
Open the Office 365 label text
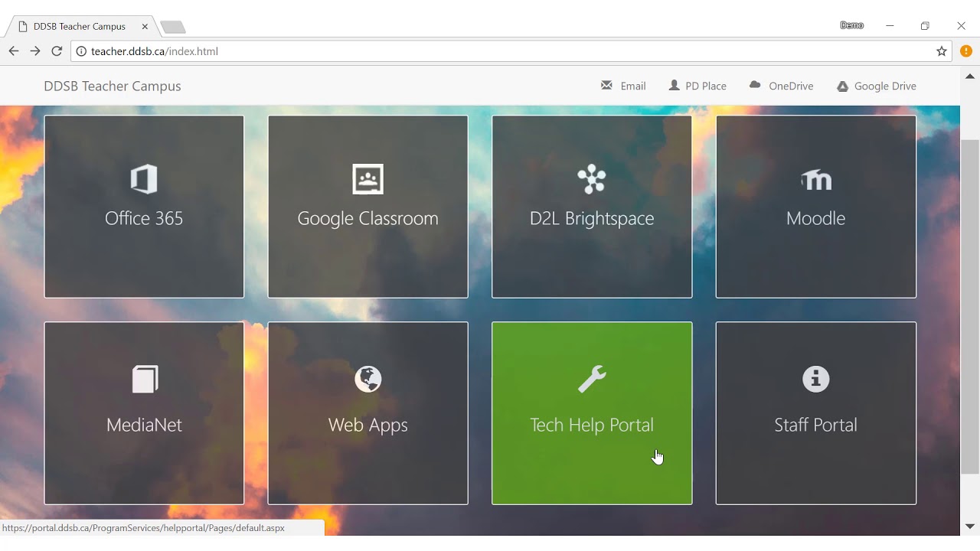144,218
